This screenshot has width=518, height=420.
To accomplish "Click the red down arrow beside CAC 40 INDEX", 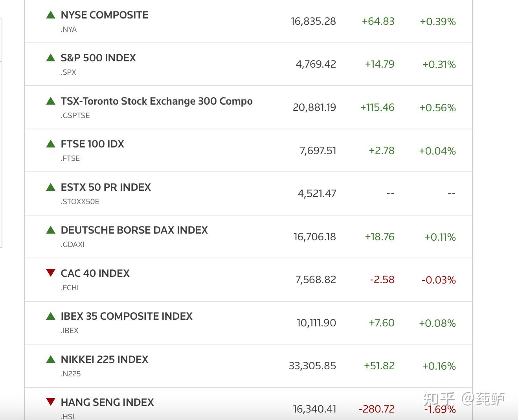I will pyautogui.click(x=51, y=273).
